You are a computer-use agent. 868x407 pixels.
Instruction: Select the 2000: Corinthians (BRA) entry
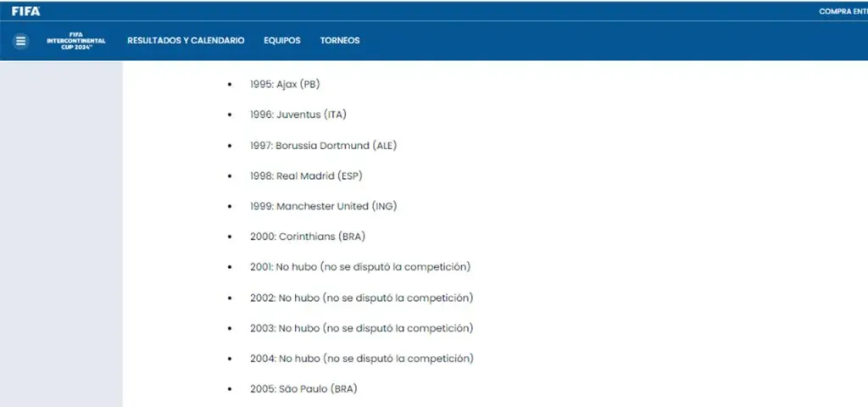308,237
